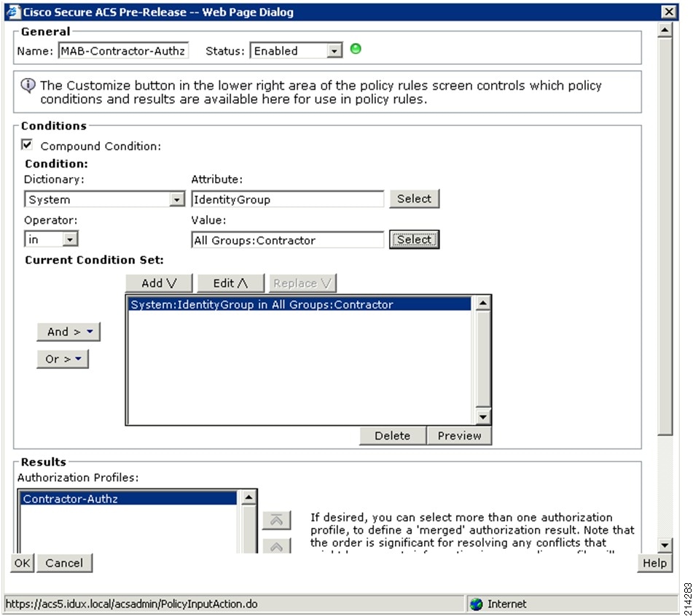Click the Authorization Profiles list scroll-up arrow
The height and width of the screenshot is (616, 693).
(x=248, y=497)
